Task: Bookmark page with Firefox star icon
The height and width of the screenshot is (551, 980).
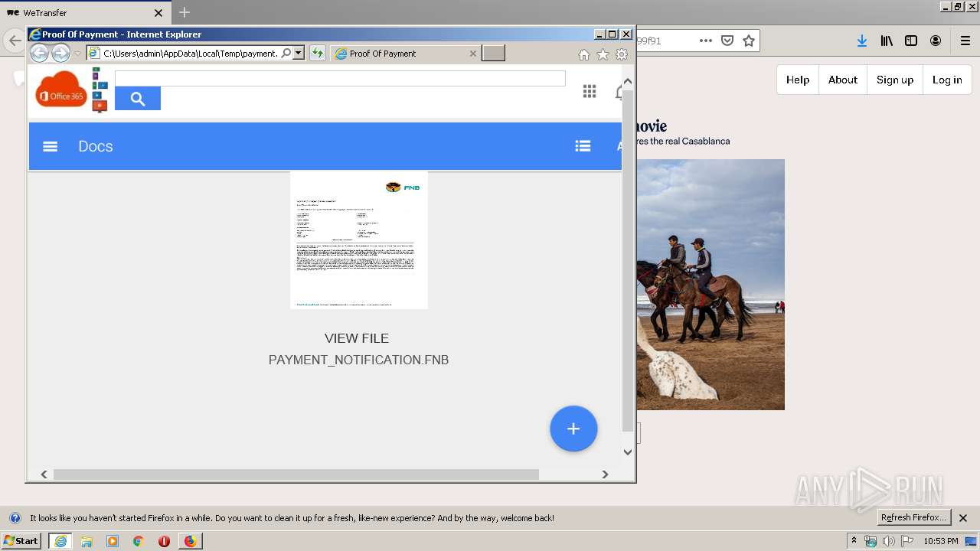Action: pos(749,41)
